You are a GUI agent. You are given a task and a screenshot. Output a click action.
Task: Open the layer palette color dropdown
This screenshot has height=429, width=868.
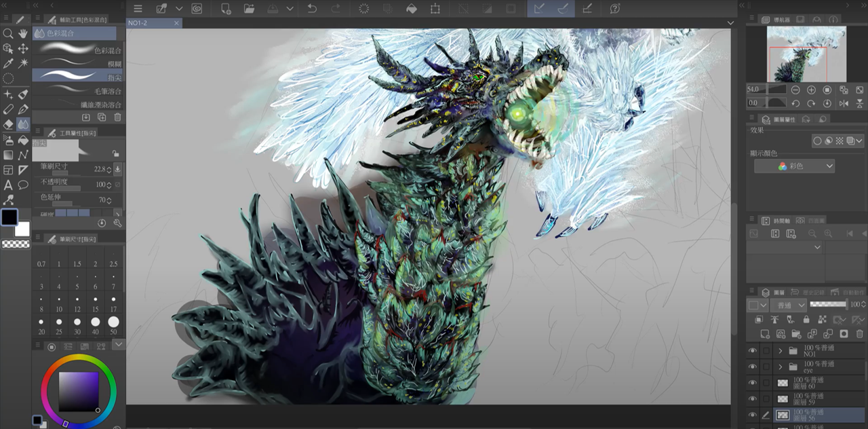pos(757,305)
